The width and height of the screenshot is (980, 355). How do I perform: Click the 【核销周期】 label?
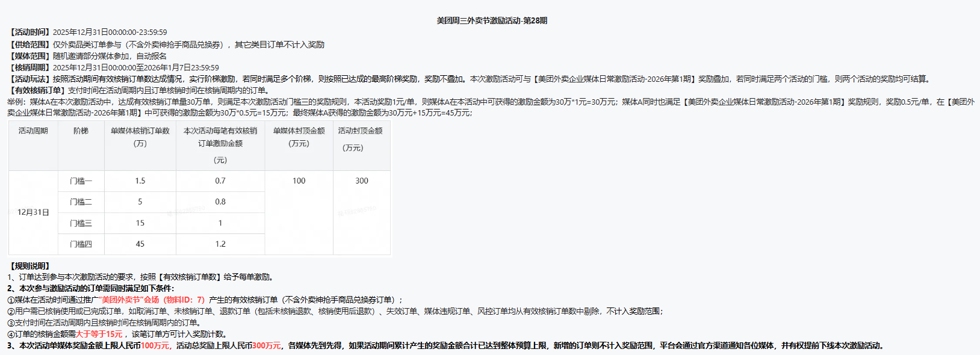tap(29, 68)
